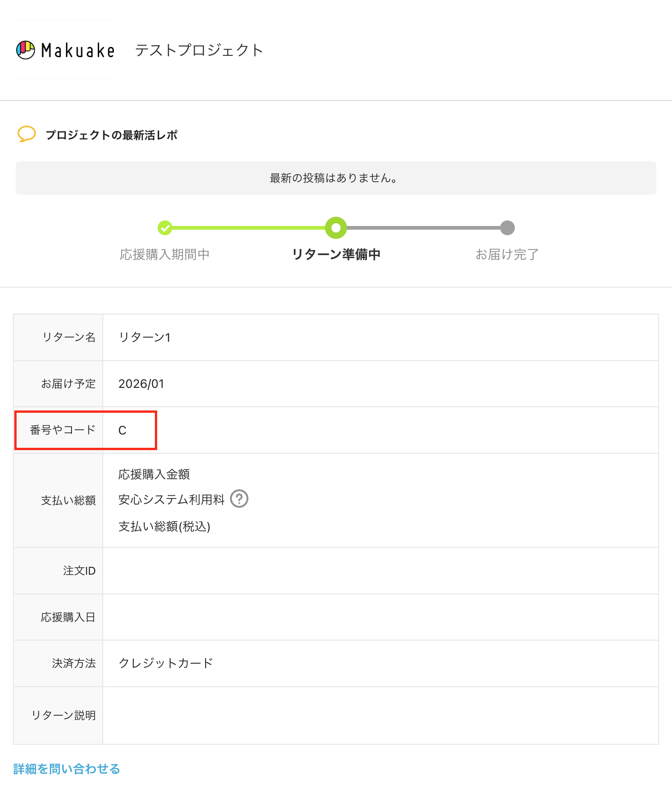Click the 番号やコード row label
The width and height of the screenshot is (672, 796).
coord(63,430)
